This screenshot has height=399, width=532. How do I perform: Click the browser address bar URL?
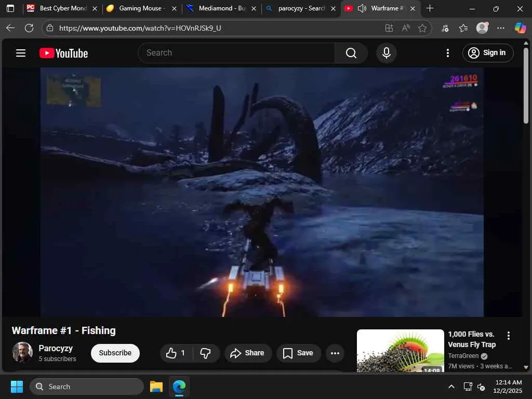point(140,28)
